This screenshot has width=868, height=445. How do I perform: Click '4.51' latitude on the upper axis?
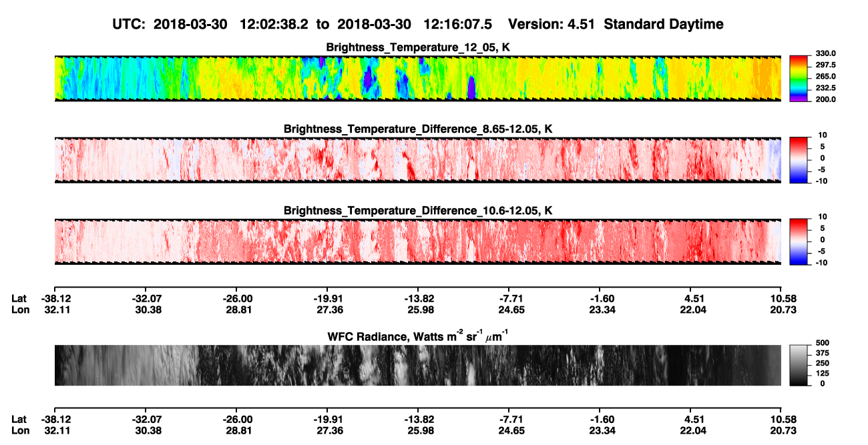coord(691,299)
